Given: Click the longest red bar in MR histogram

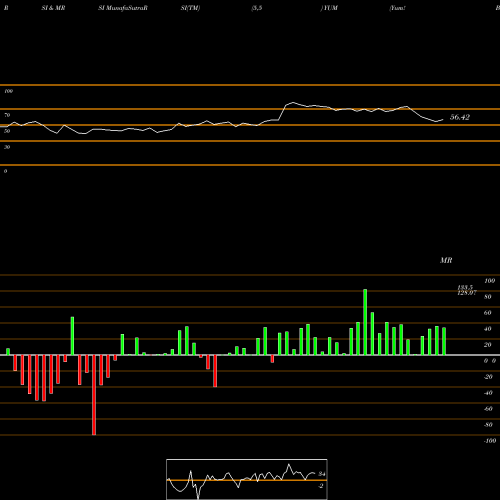Looking at the screenshot, I should (x=94, y=395).
